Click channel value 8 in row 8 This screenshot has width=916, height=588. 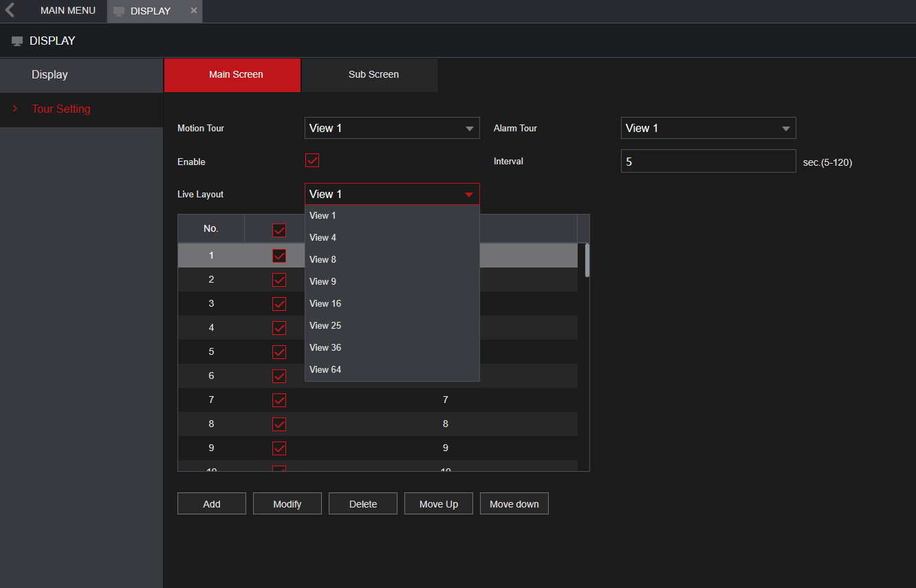coord(446,424)
